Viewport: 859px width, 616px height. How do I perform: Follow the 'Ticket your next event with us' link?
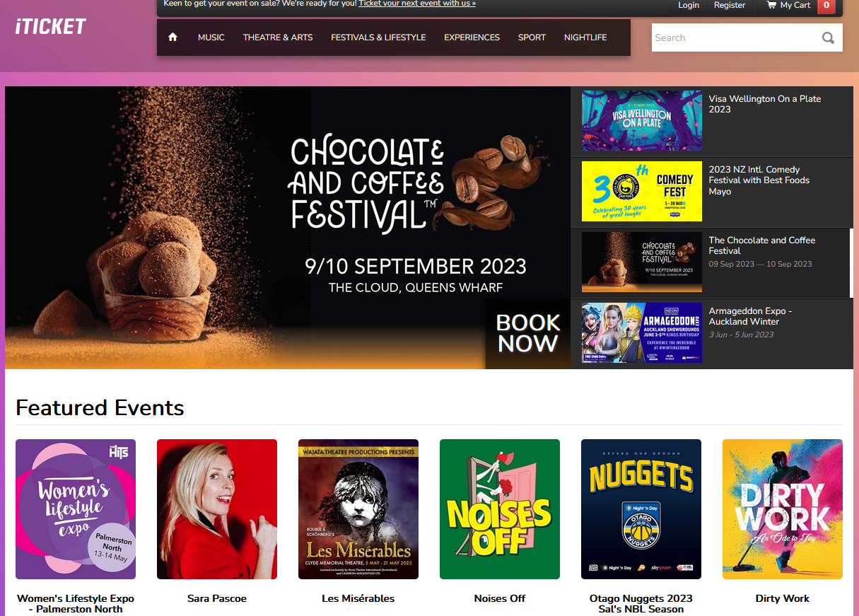click(x=417, y=4)
